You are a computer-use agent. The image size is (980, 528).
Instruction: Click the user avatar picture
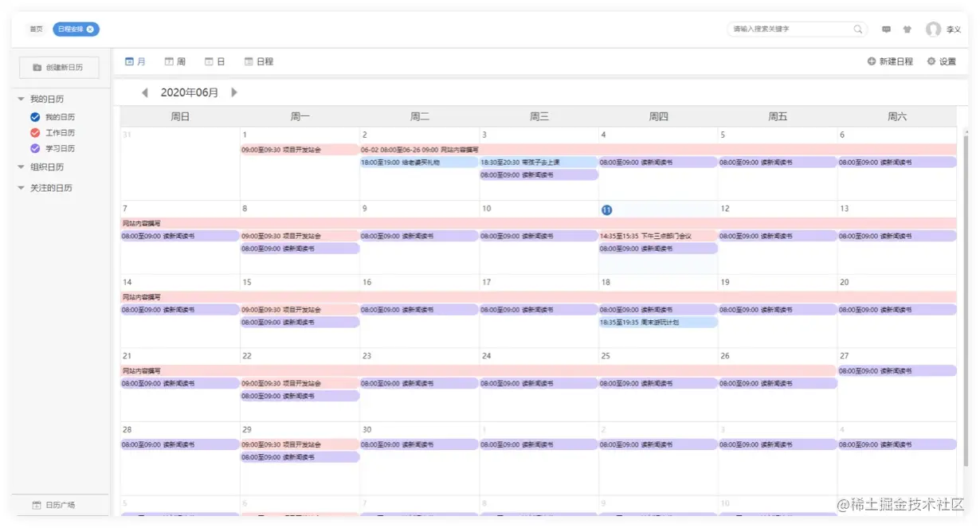pos(933,29)
